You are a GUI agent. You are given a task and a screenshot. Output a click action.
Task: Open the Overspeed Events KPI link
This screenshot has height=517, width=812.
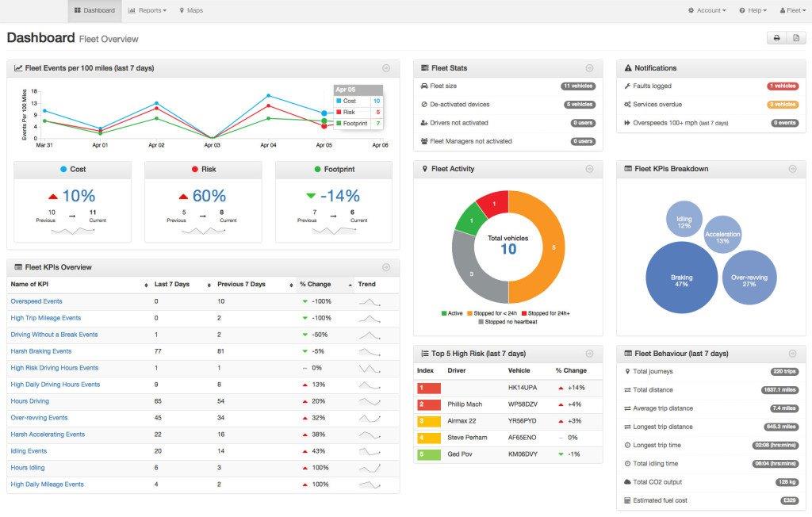tap(35, 301)
